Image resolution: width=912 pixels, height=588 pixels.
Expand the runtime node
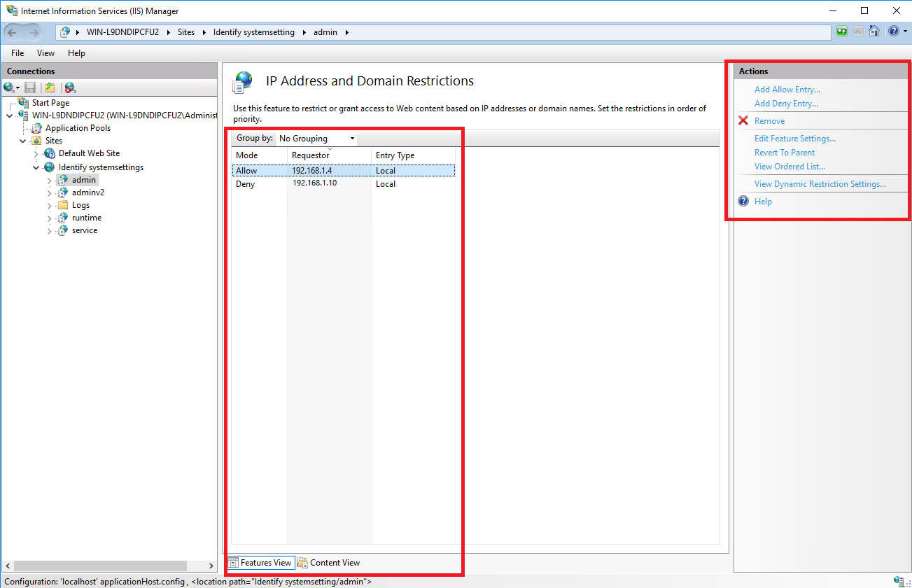49,218
